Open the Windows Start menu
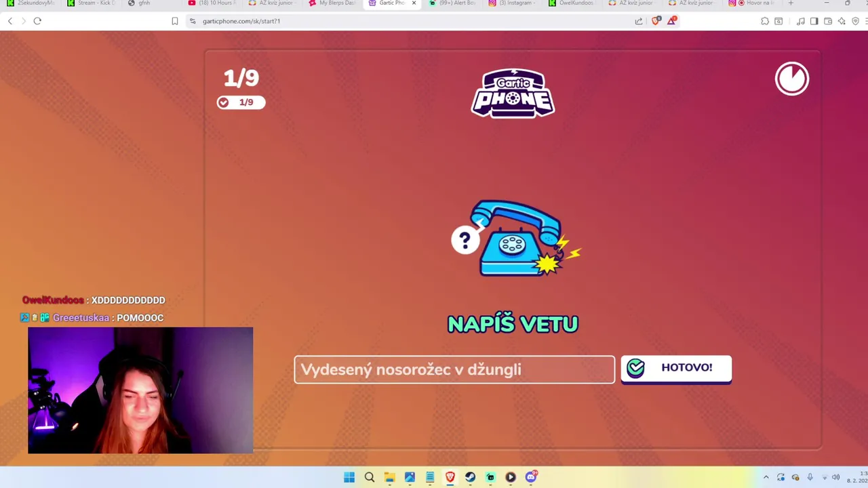 [x=349, y=477]
